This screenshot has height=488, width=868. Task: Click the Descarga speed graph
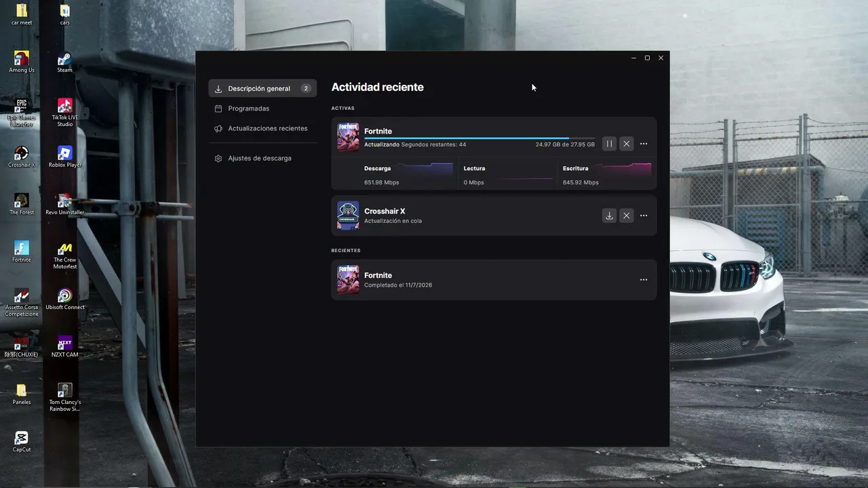coord(425,169)
